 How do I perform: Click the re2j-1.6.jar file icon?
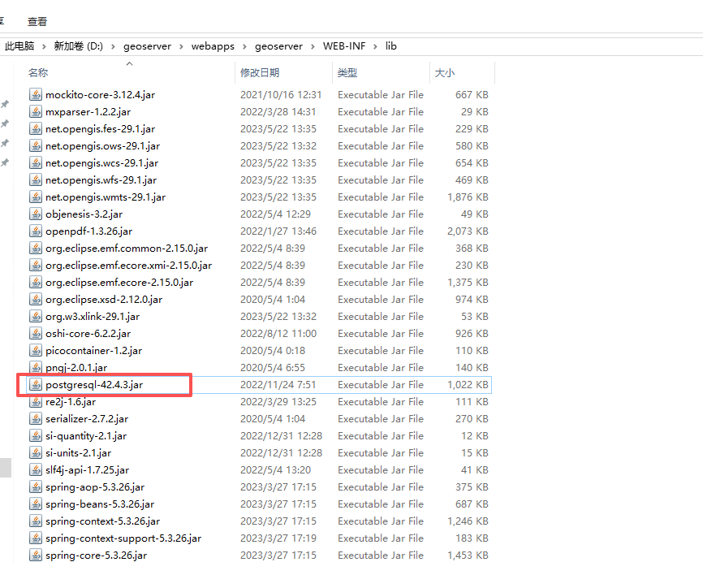click(x=36, y=401)
